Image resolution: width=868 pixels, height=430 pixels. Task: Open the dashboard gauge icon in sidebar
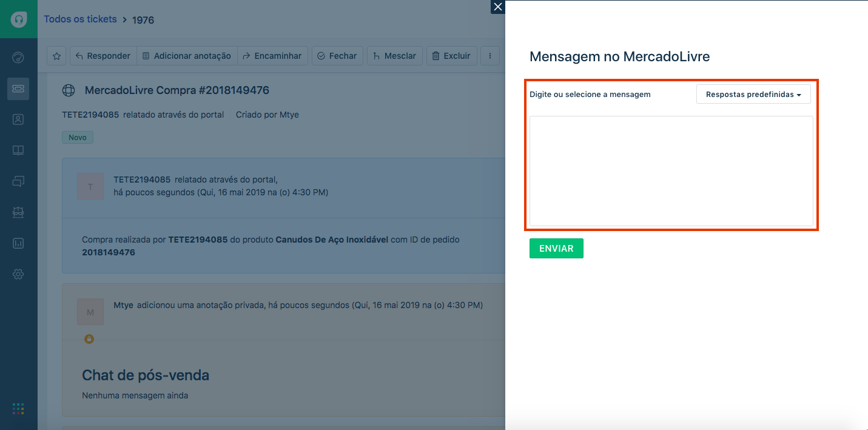pyautogui.click(x=18, y=58)
